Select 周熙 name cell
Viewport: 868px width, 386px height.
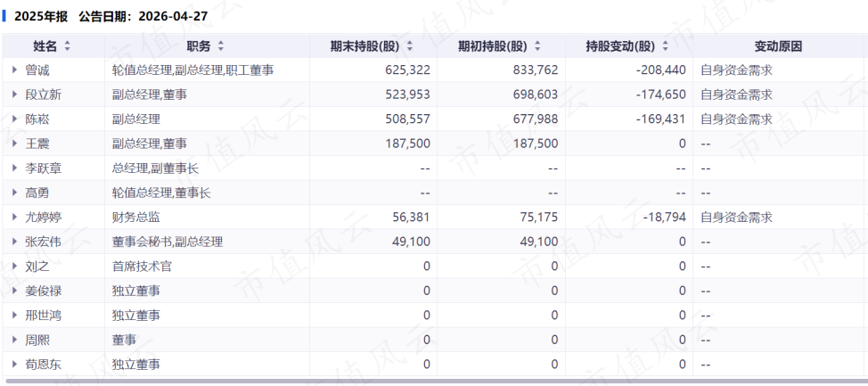[53, 340]
